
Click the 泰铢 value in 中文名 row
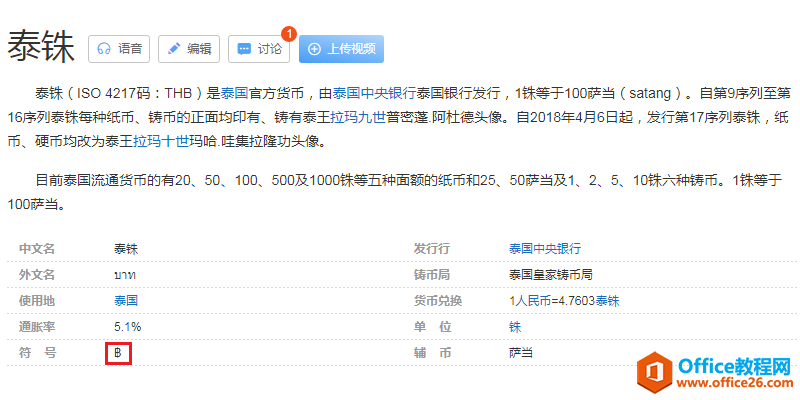point(126,248)
